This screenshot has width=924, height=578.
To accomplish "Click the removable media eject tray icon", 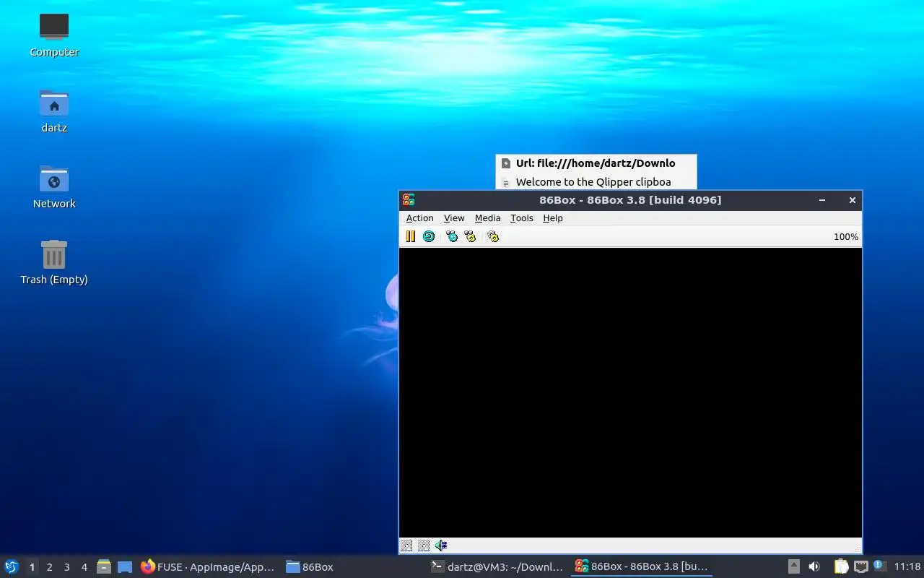I will coord(793,567).
